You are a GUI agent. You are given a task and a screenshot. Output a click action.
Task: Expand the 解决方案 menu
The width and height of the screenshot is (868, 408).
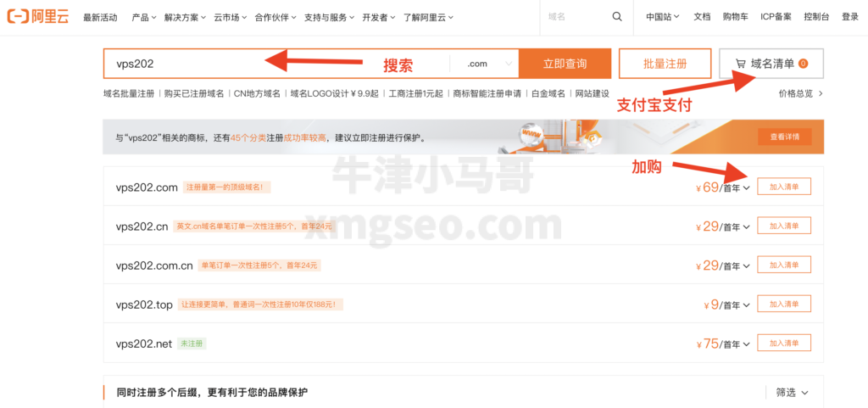point(185,17)
